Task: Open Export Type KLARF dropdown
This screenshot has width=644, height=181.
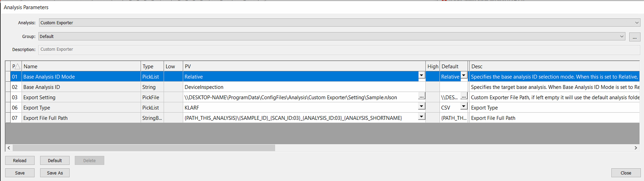Action: coord(421,106)
